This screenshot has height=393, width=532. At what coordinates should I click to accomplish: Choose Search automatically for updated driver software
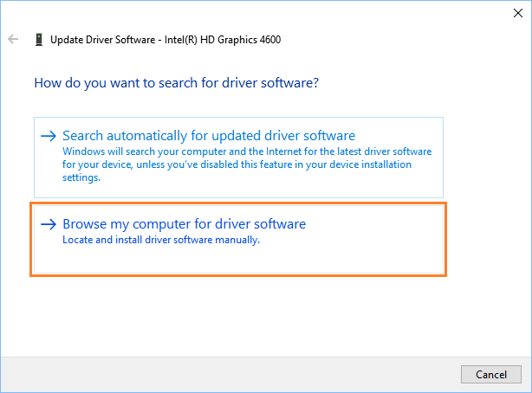(209, 136)
